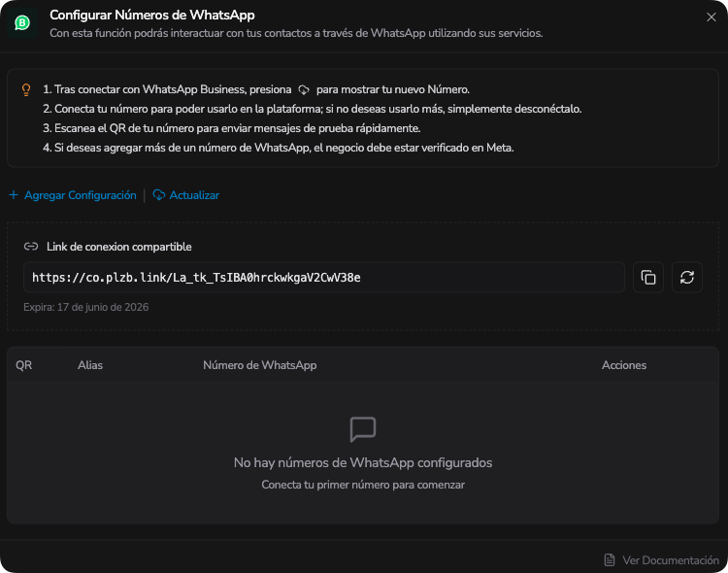Click the lightbulb tips icon
728x573 pixels.
click(x=26, y=89)
